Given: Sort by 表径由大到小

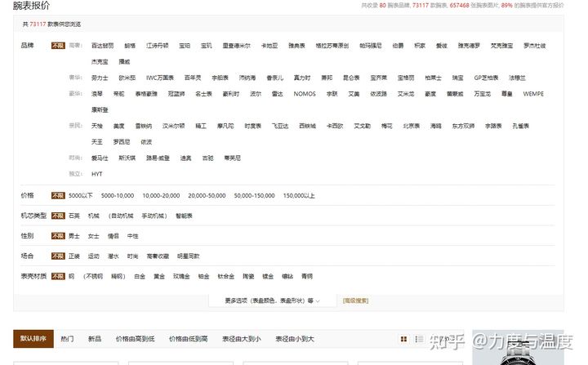Looking at the screenshot, I should (242, 339).
